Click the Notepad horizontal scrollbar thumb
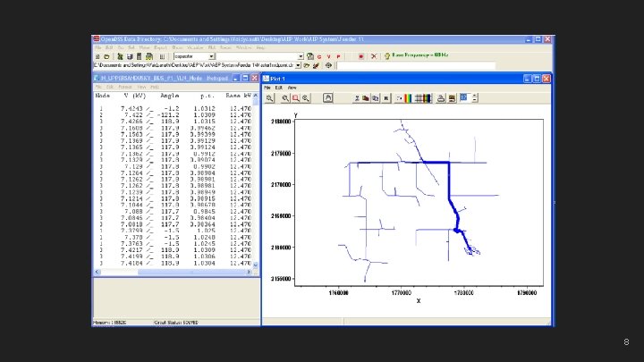644x362 pixels. click(x=192, y=272)
